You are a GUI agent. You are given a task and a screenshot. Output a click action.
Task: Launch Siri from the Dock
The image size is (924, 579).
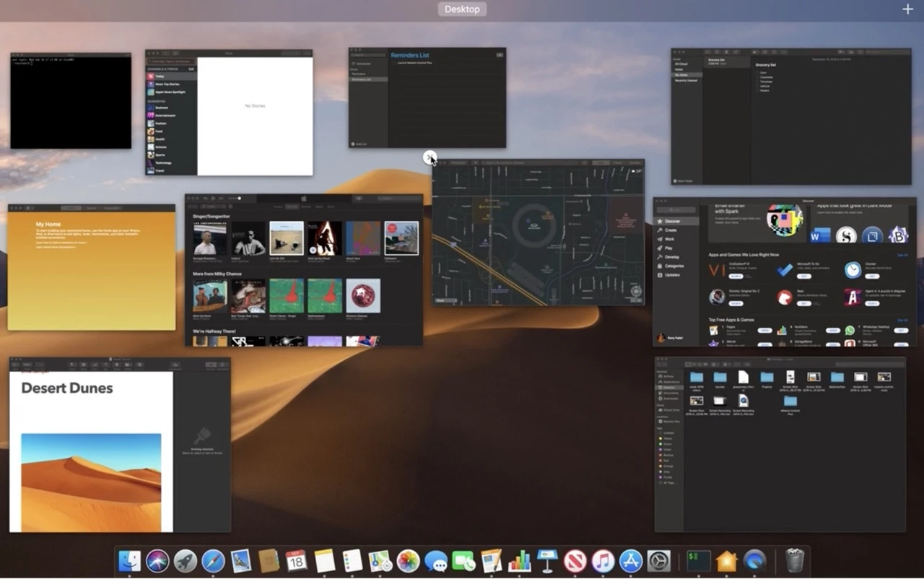pos(157,561)
